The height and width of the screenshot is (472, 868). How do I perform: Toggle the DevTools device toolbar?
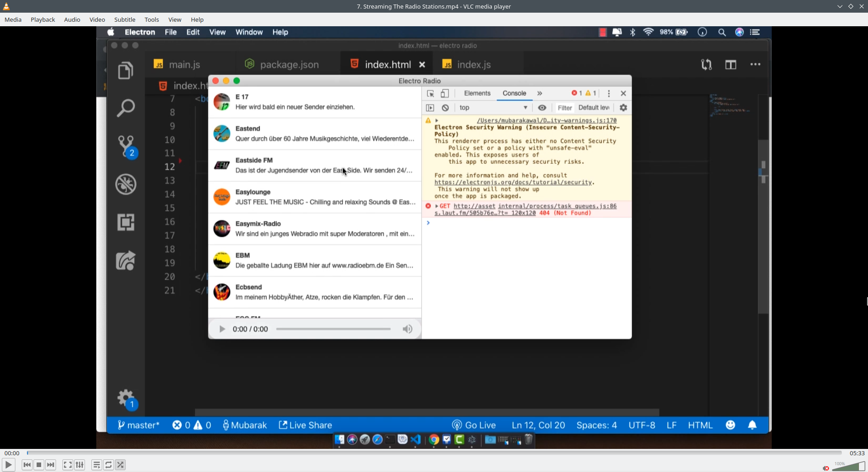click(445, 93)
